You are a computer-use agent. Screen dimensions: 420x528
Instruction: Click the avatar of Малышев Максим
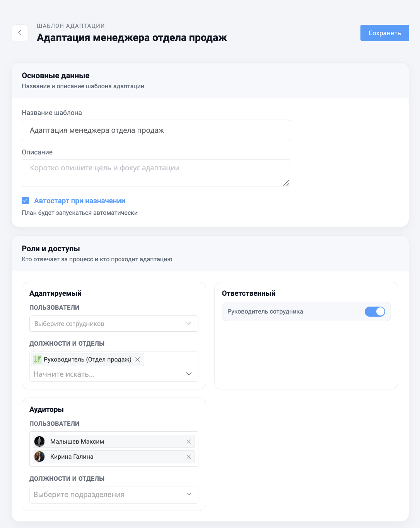point(39,441)
